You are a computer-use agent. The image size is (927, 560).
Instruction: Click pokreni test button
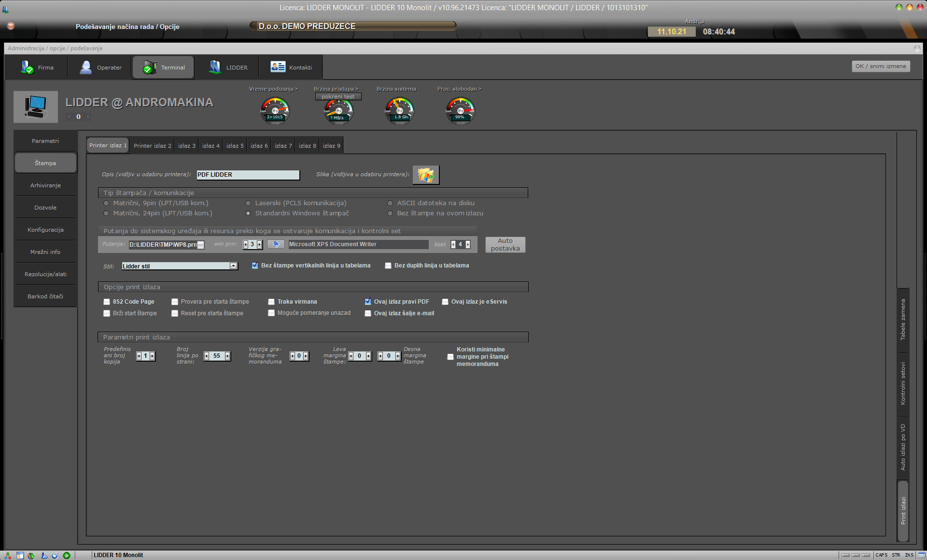[x=338, y=97]
